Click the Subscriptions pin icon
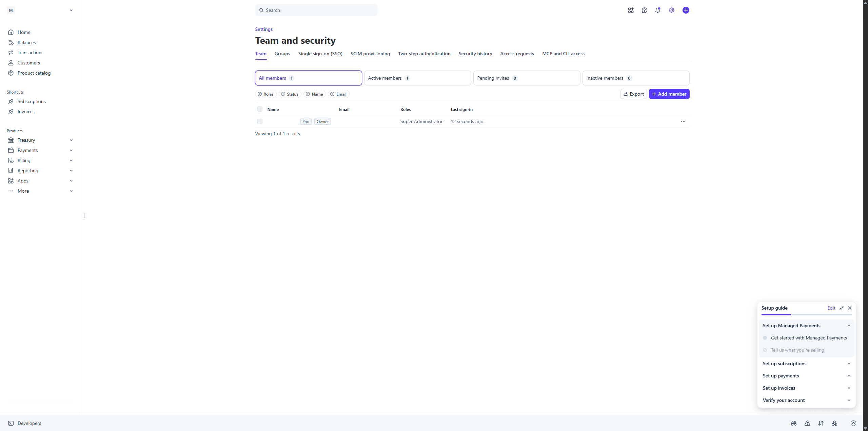Viewport: 868px width, 431px height. pyautogui.click(x=11, y=101)
